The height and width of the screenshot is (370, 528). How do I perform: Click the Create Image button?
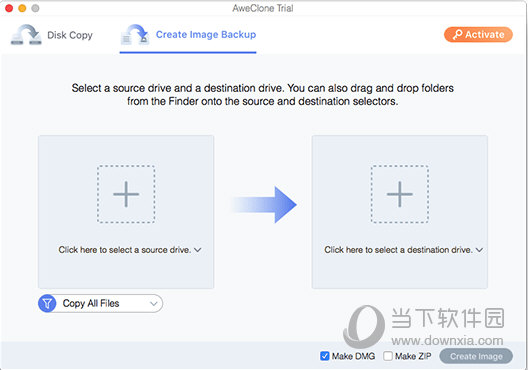476,356
